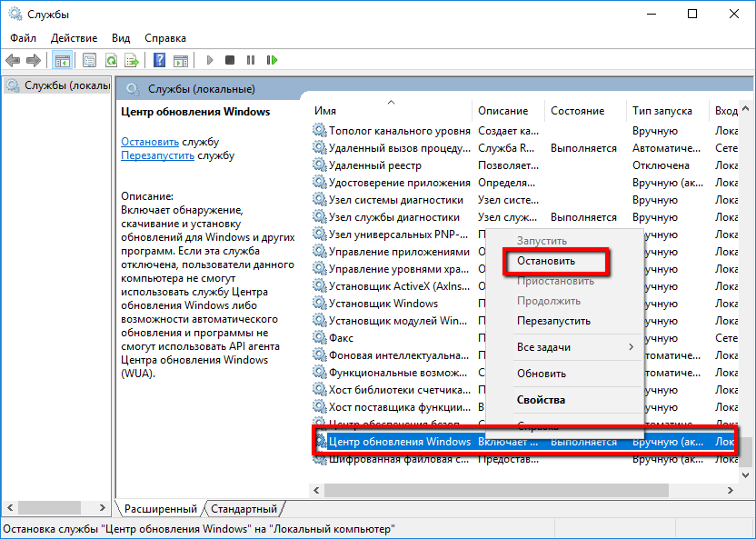Open the Действие menu
Viewport: 756px width, 539px height.
[74, 38]
